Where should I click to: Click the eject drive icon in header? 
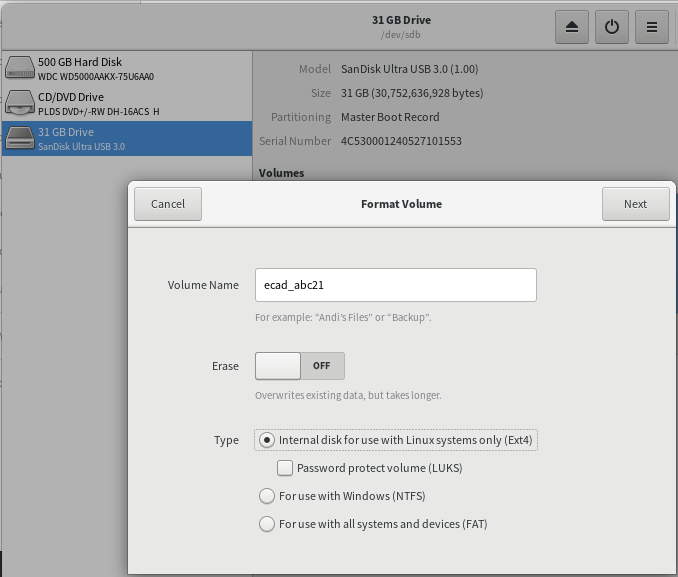pos(572,28)
